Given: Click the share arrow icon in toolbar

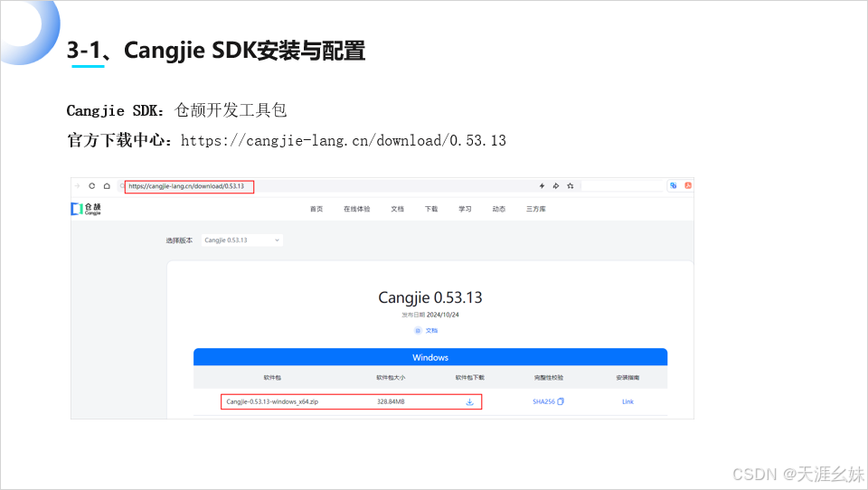Looking at the screenshot, I should (x=556, y=186).
